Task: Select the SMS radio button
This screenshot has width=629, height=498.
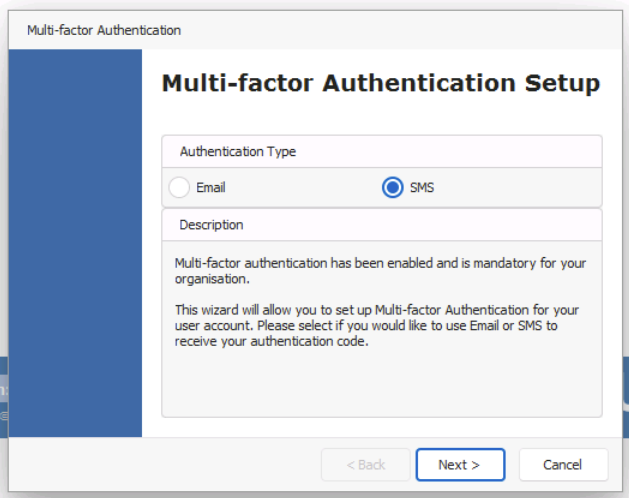Action: pos(392,187)
